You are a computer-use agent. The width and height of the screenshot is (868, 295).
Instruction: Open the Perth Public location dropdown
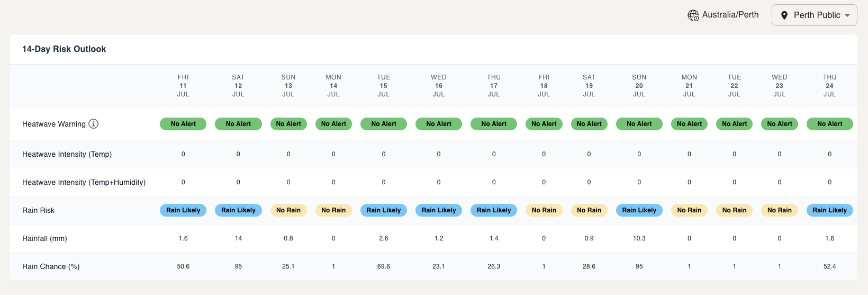[x=814, y=15]
